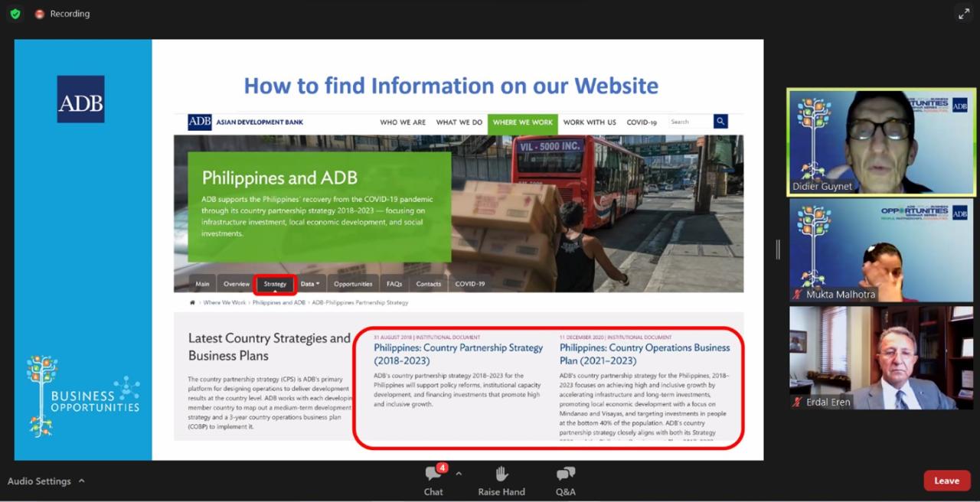Click the Business Opportunities tree logo
Screen dimensions: 980x502
tap(83, 396)
